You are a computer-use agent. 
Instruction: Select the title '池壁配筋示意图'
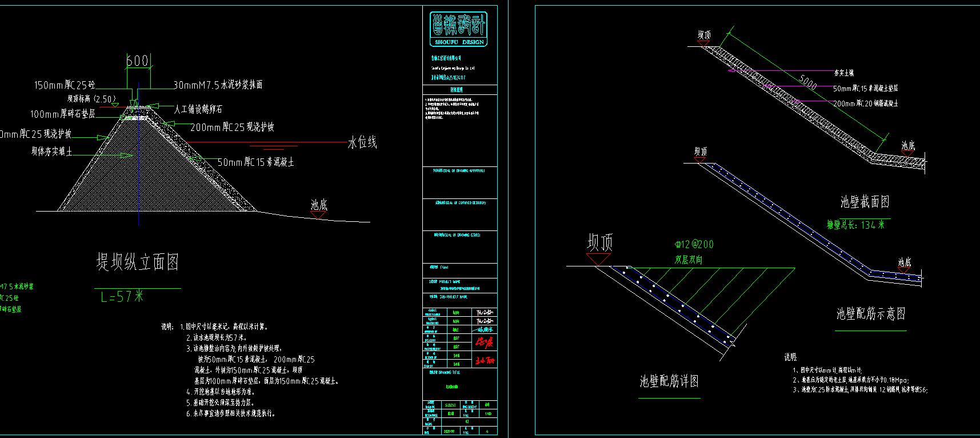[x=871, y=313]
